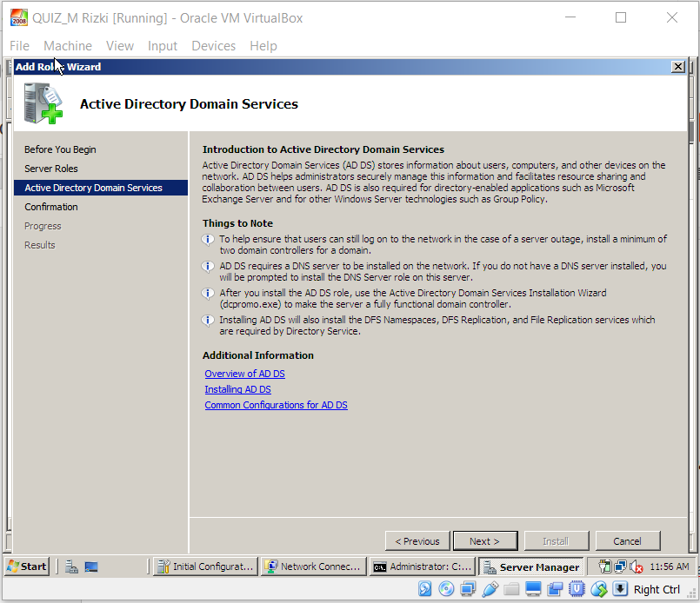Screen dimensions: 700x603
Task: Open the VirtualBox Machine menu
Action: pos(68,46)
